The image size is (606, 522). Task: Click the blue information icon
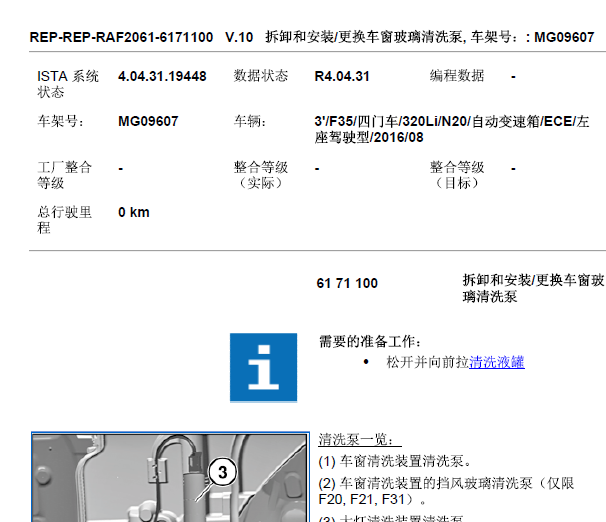pyautogui.click(x=264, y=367)
